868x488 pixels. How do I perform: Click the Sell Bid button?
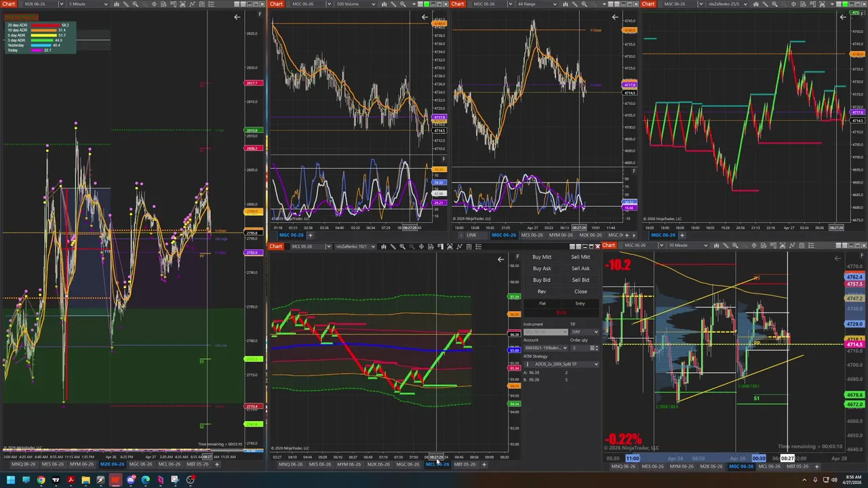(580, 280)
